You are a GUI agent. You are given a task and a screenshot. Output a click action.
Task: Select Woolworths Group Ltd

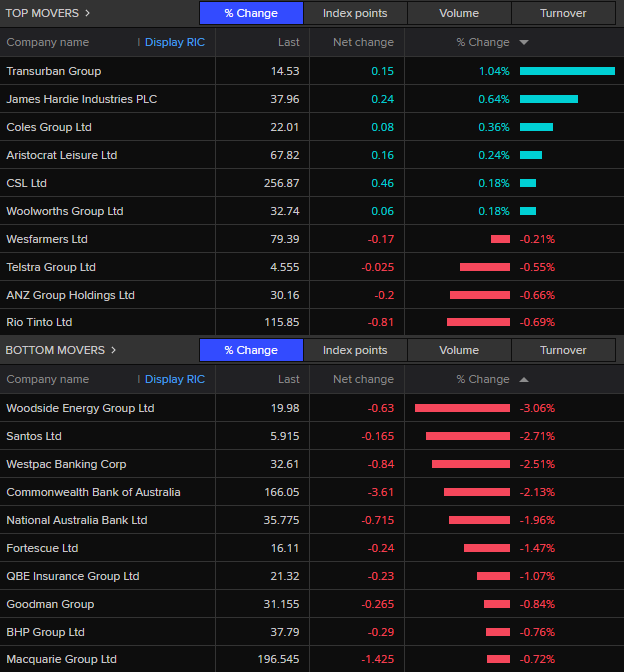[x=65, y=211]
